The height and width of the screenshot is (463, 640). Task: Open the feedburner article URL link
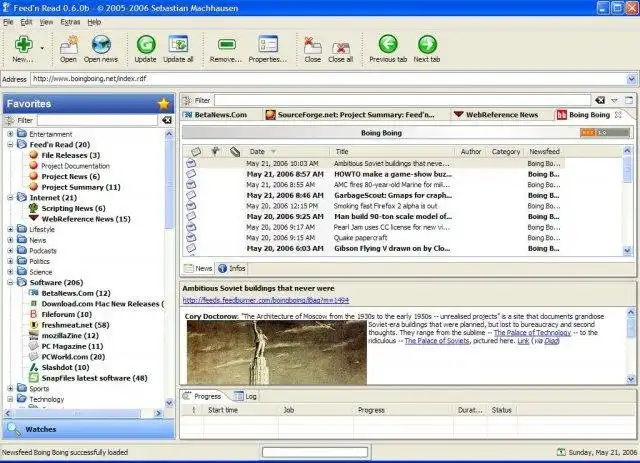(x=266, y=300)
